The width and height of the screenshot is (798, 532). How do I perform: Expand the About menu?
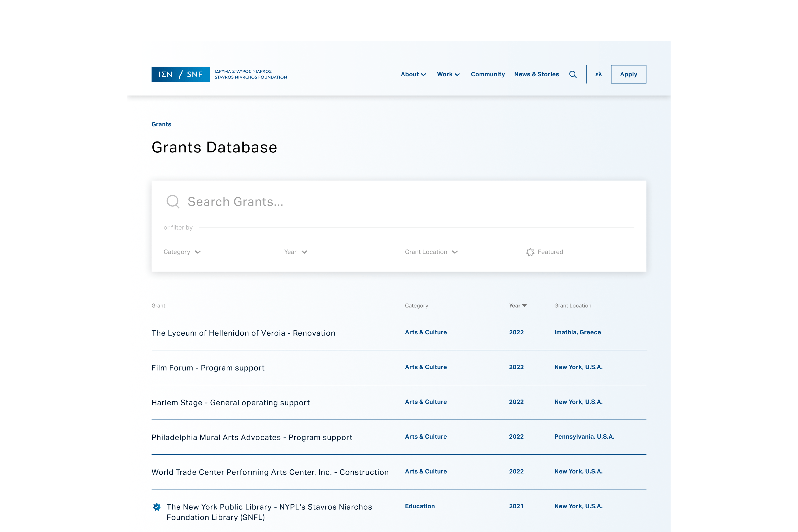coord(413,74)
